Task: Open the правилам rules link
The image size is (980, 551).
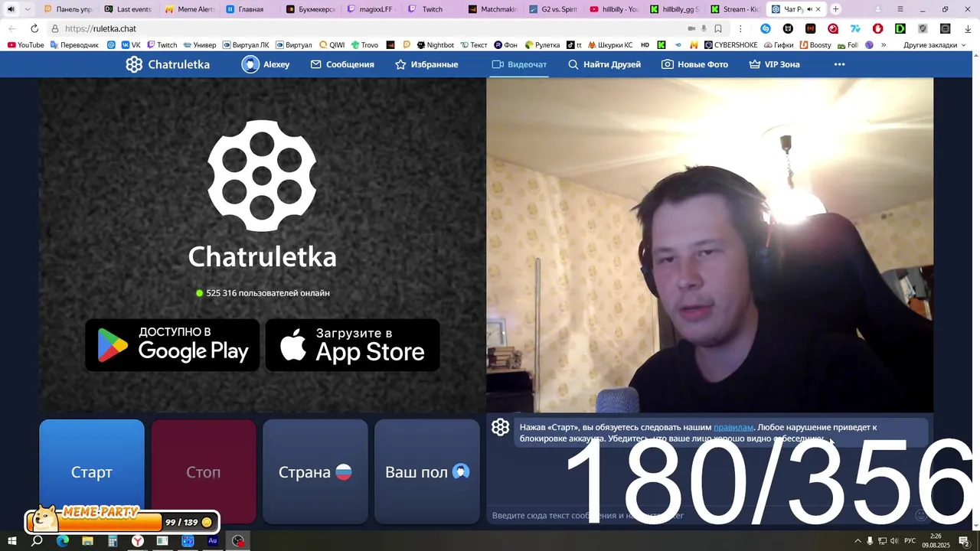Action: pos(733,427)
